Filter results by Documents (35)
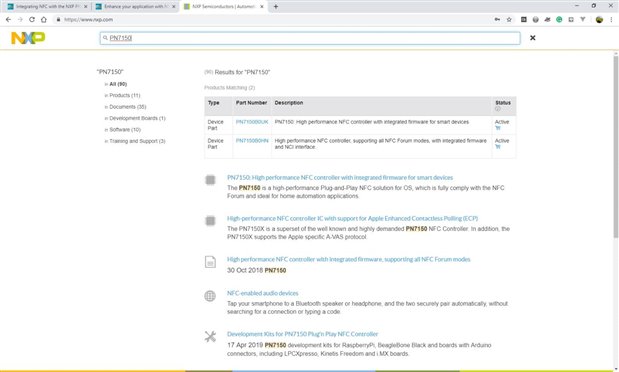The width and height of the screenshot is (619, 372). [128, 107]
